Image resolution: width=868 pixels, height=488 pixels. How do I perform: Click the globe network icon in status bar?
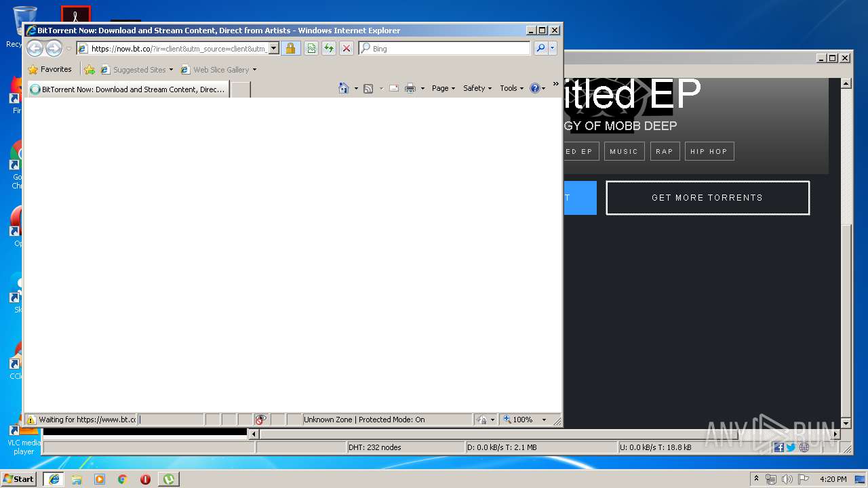[804, 447]
